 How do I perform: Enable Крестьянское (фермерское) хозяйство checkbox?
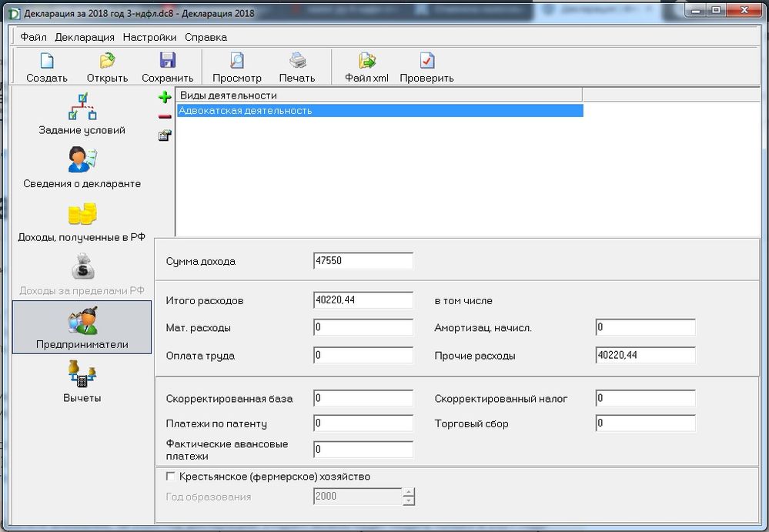point(171,477)
